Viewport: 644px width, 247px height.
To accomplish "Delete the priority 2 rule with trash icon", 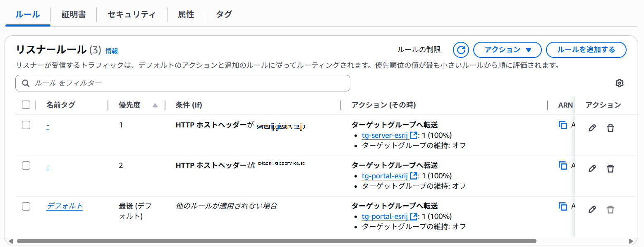I will coord(610,169).
